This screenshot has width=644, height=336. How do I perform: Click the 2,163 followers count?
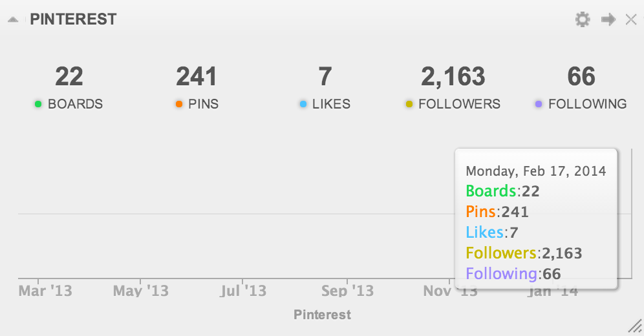[x=453, y=77]
